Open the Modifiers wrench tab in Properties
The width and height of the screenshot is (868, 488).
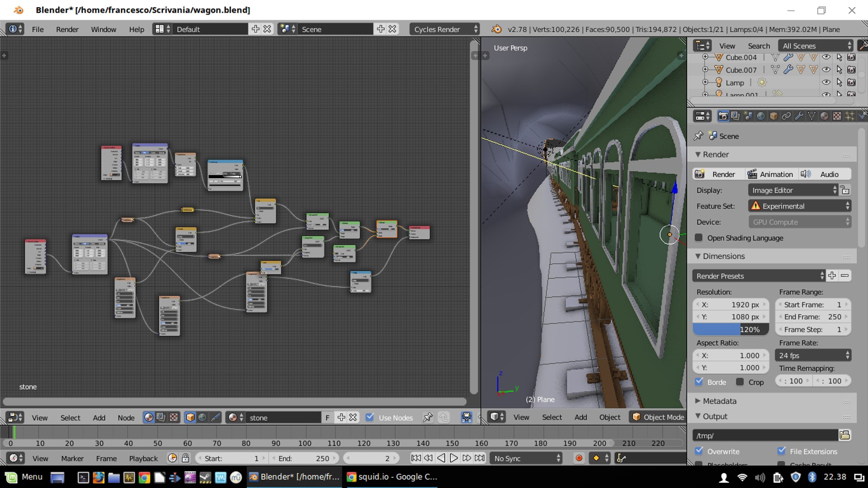click(799, 116)
